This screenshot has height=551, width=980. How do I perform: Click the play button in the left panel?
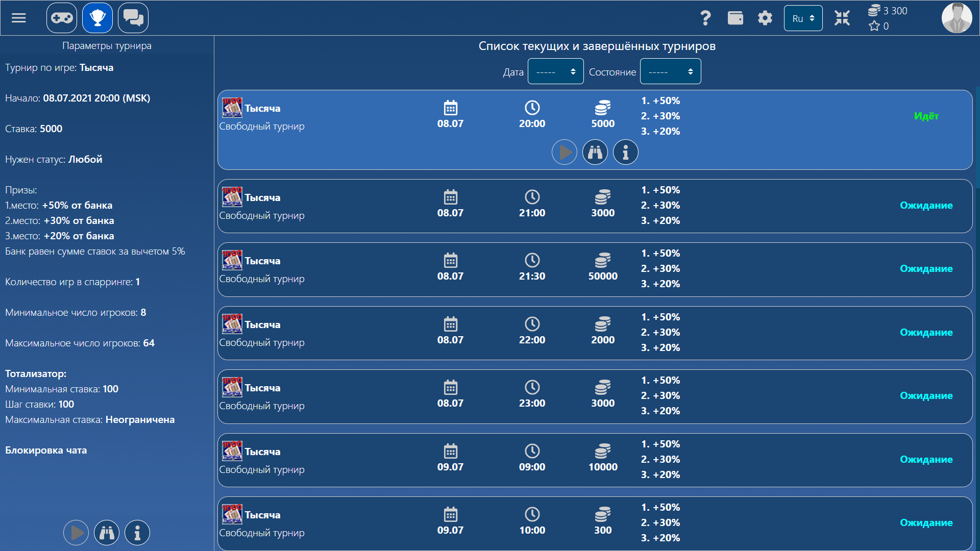point(76,532)
